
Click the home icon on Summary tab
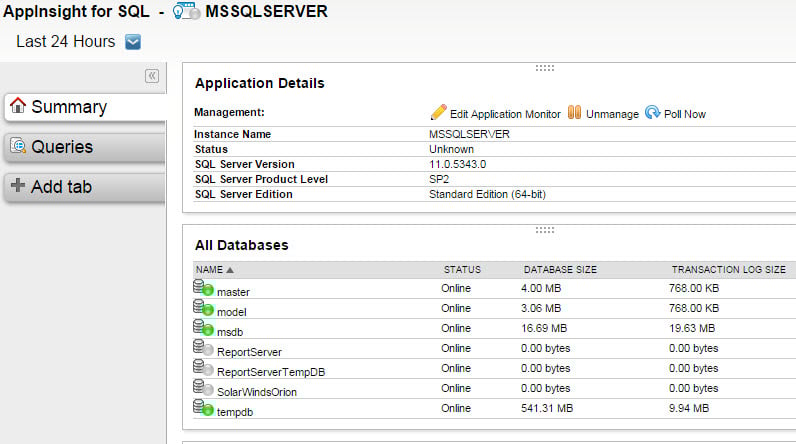18,105
